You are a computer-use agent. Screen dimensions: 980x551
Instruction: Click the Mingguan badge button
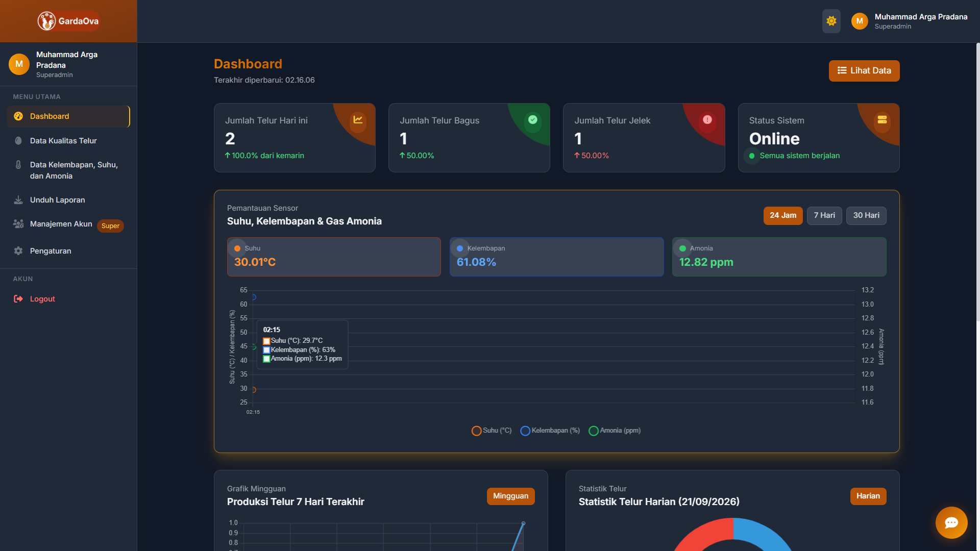(x=510, y=496)
